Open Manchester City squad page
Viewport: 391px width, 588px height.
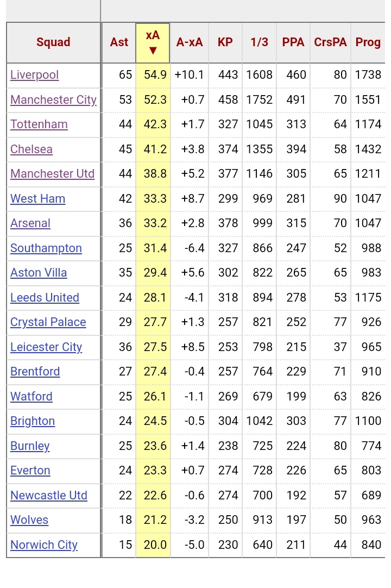[53, 100]
